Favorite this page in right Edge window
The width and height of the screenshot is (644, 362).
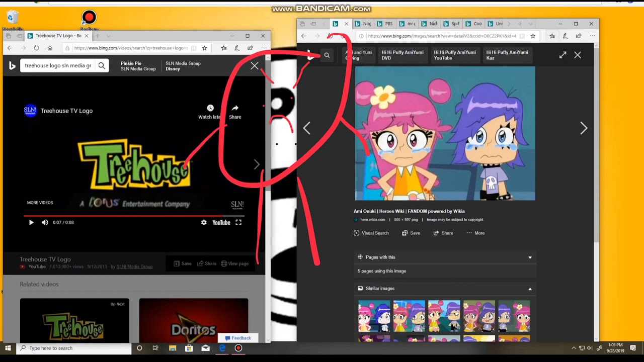pyautogui.click(x=533, y=36)
